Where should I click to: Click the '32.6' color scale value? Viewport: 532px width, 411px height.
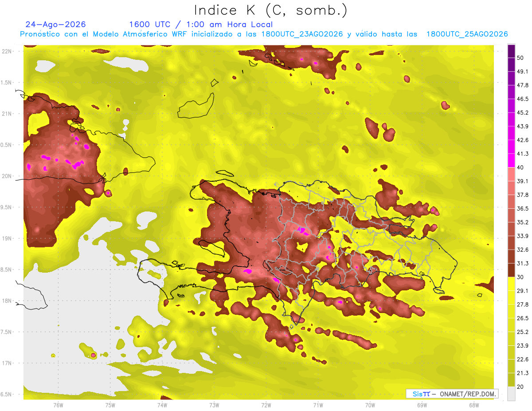(523, 250)
